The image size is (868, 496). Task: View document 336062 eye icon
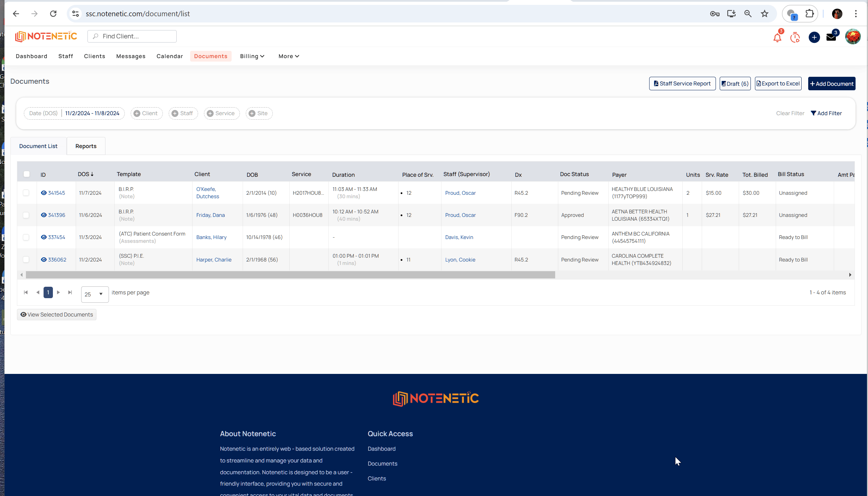click(x=44, y=260)
